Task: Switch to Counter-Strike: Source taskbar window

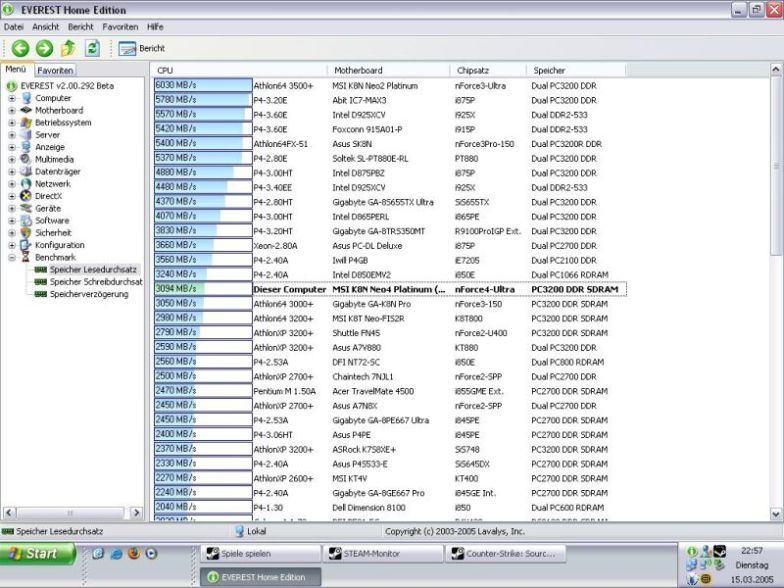Action: 506,554
